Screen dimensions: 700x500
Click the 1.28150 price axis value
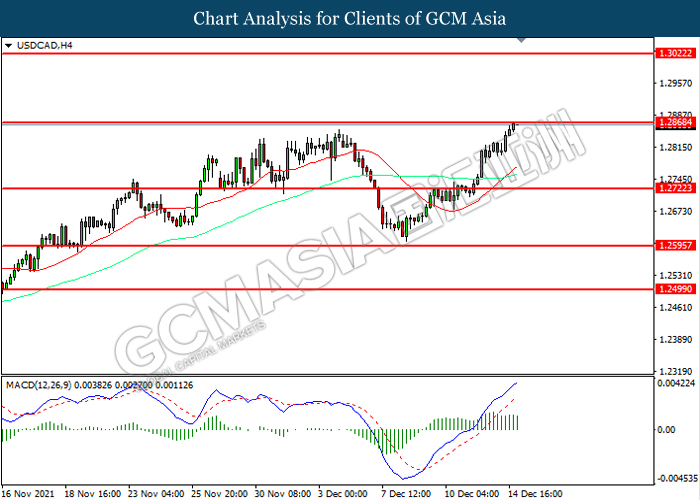pyautogui.click(x=675, y=147)
